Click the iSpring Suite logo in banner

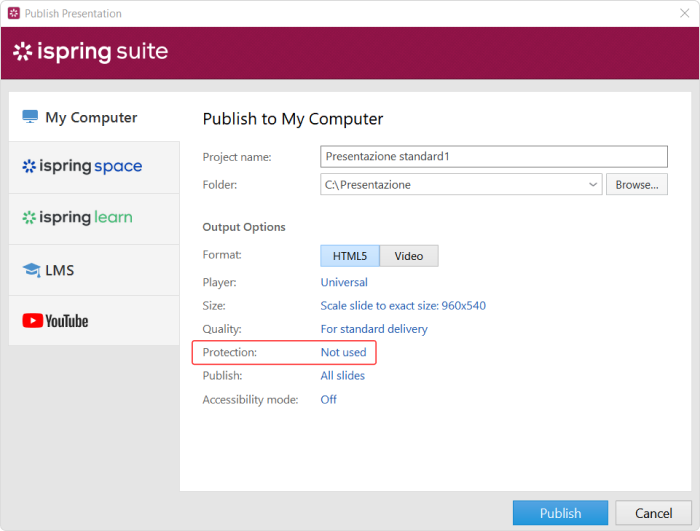pyautogui.click(x=91, y=52)
